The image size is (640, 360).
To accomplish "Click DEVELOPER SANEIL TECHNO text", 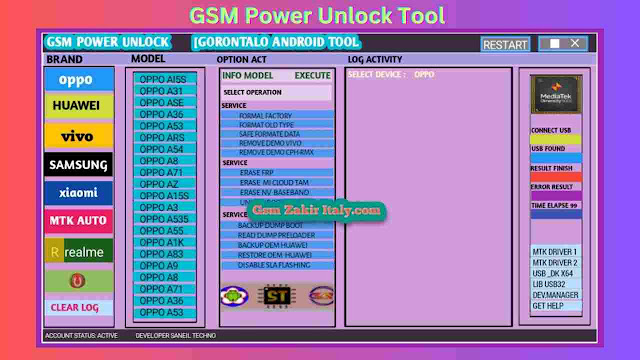I will point(176,336).
